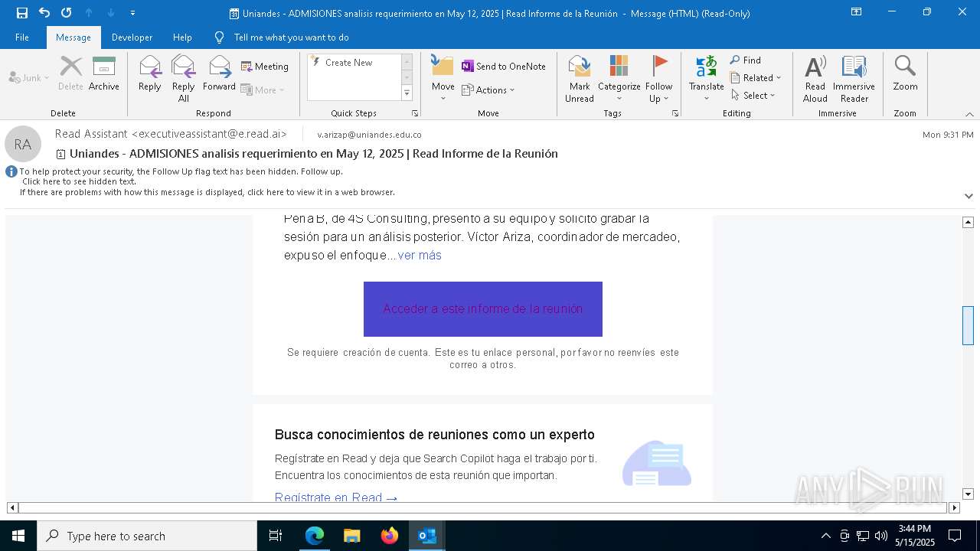The image size is (980, 551).
Task: Archive this message
Action: pyautogui.click(x=104, y=73)
